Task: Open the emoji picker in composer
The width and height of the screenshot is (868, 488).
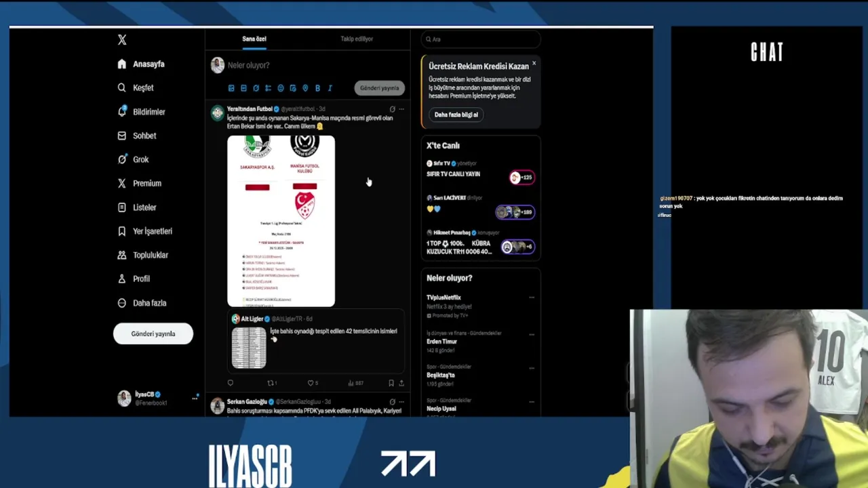Action: coord(281,88)
